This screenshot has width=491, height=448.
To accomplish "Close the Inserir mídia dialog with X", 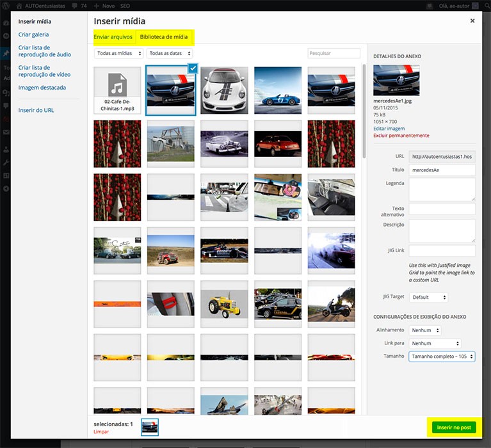I will tap(472, 21).
